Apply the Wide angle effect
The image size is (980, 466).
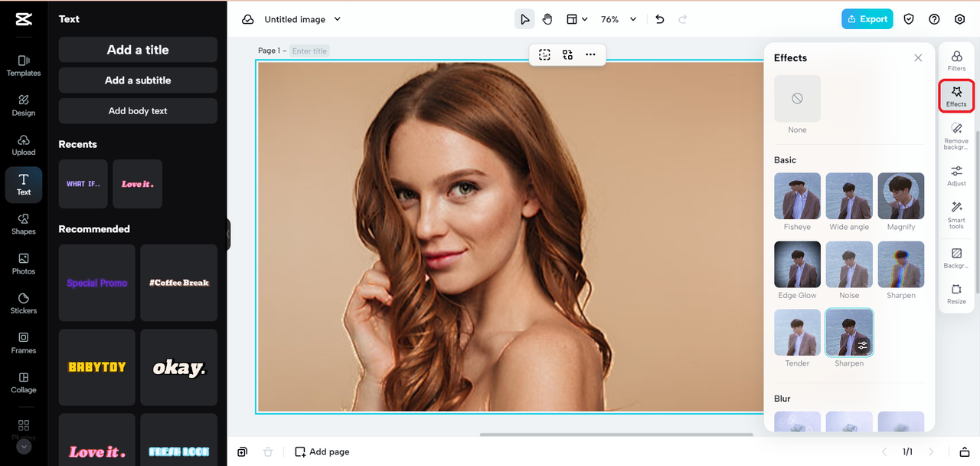pyautogui.click(x=849, y=196)
